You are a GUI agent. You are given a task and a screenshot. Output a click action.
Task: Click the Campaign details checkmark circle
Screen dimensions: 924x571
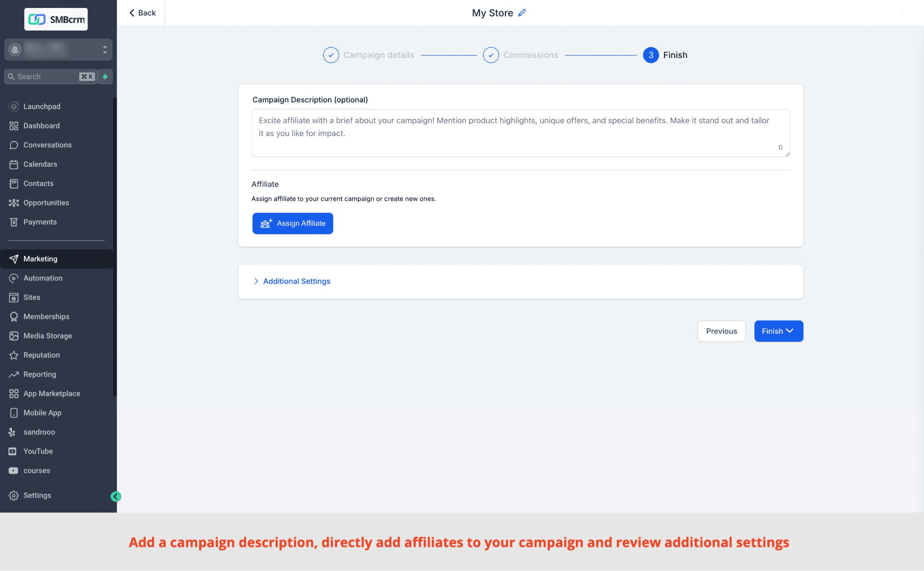tap(331, 55)
